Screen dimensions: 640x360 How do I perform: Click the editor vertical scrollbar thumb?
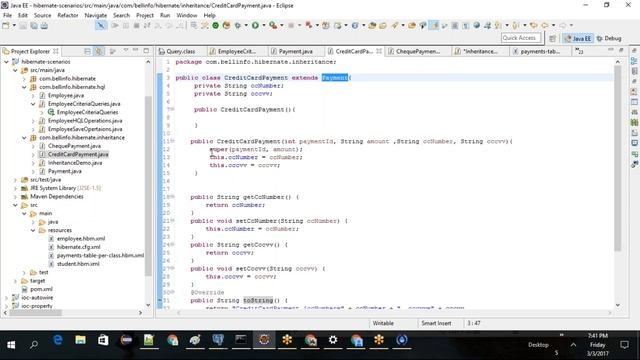tap(618, 158)
